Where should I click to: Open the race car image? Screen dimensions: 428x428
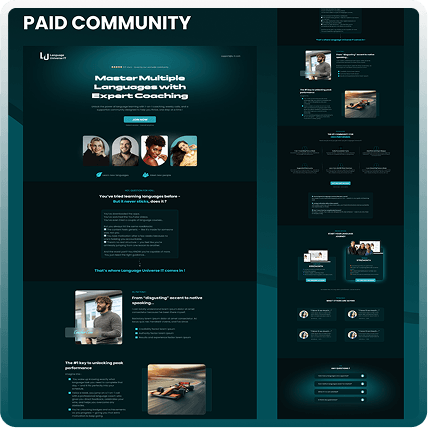(x=177, y=389)
